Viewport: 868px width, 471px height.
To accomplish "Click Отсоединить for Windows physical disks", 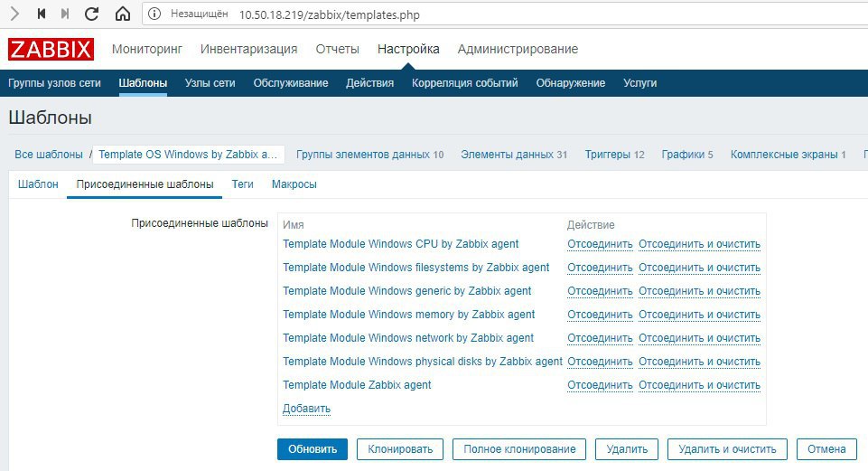I will click(600, 362).
